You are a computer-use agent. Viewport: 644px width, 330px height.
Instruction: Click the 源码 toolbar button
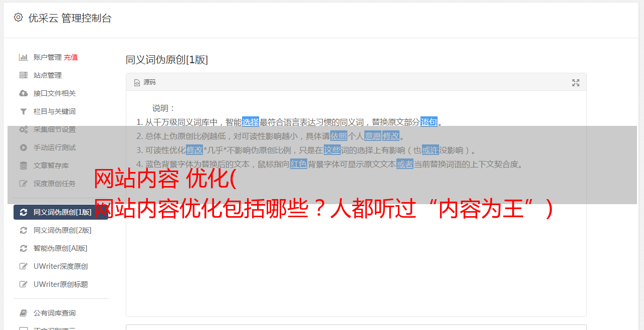145,82
